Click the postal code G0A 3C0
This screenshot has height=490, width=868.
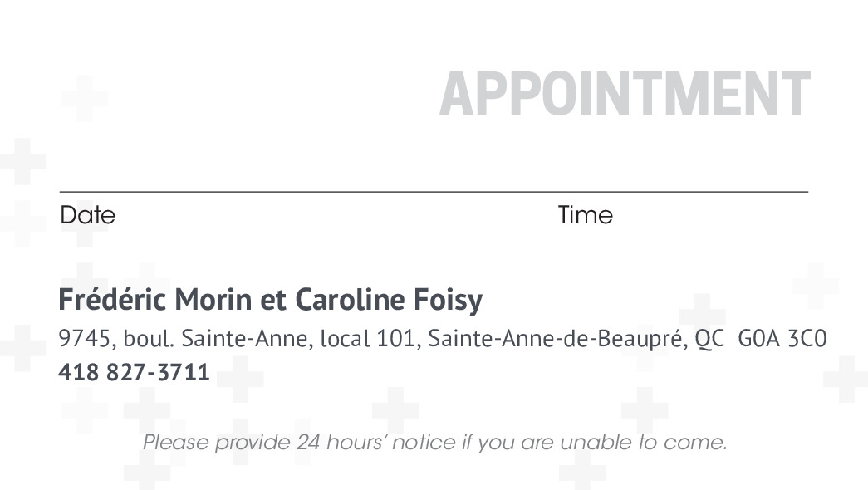(x=782, y=339)
